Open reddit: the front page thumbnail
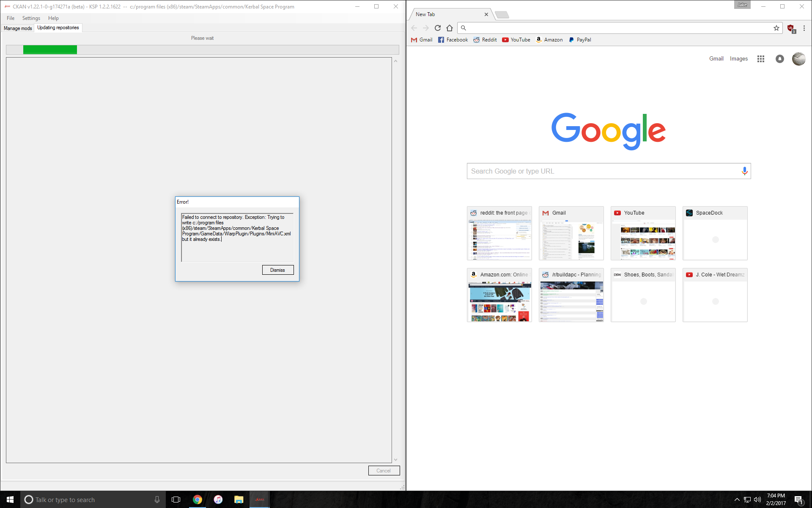This screenshot has height=508, width=812. click(x=499, y=233)
